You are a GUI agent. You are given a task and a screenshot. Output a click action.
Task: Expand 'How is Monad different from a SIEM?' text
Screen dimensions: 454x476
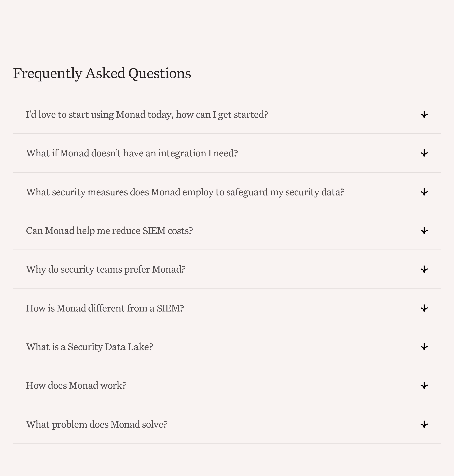[x=105, y=308]
